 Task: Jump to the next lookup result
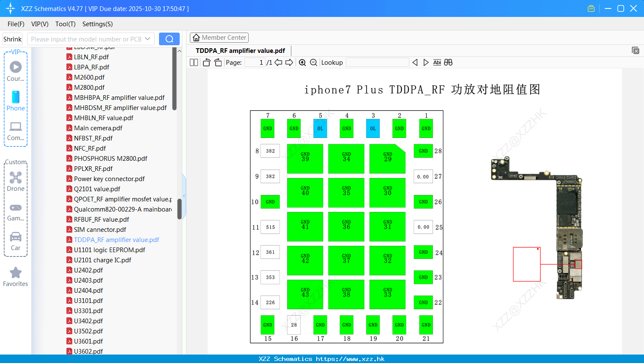pyautogui.click(x=426, y=63)
